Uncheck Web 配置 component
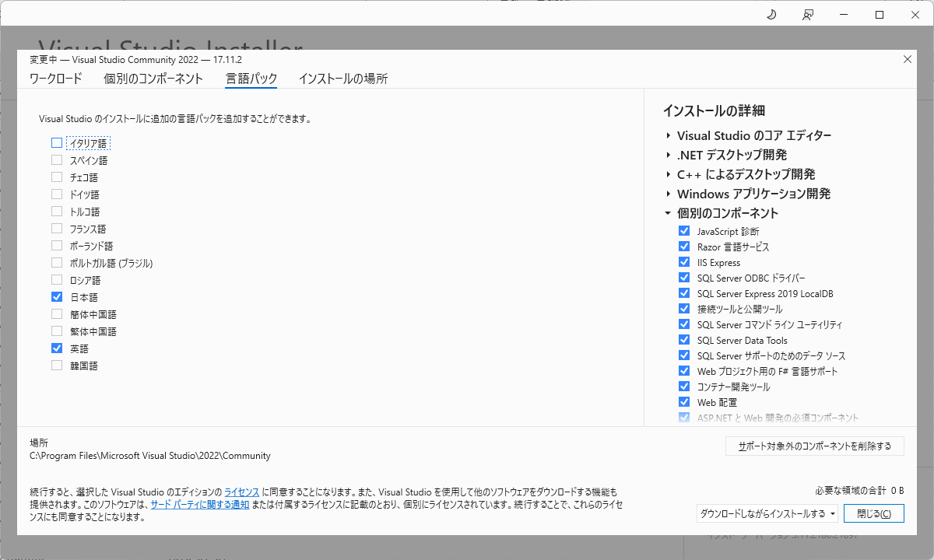This screenshot has width=934, height=560. pos(684,402)
